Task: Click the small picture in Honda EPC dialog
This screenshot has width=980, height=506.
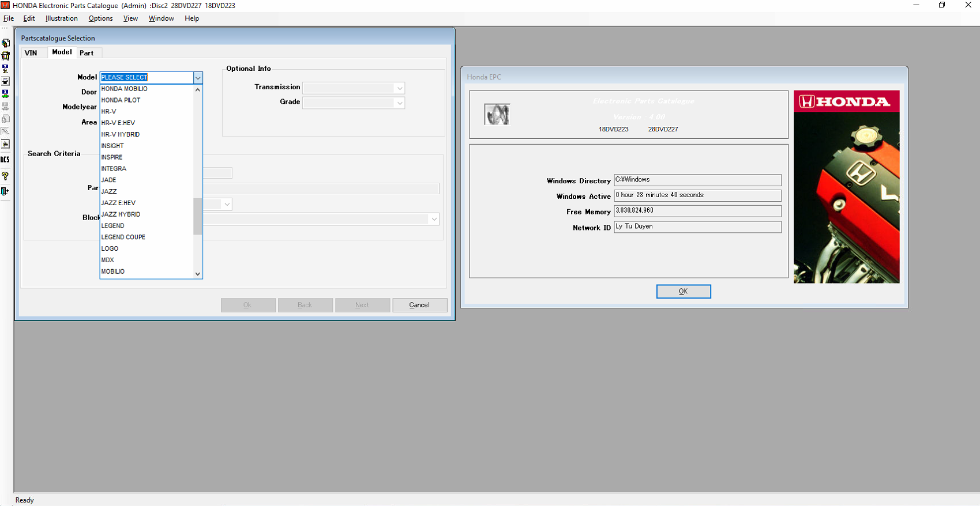Action: (x=497, y=115)
